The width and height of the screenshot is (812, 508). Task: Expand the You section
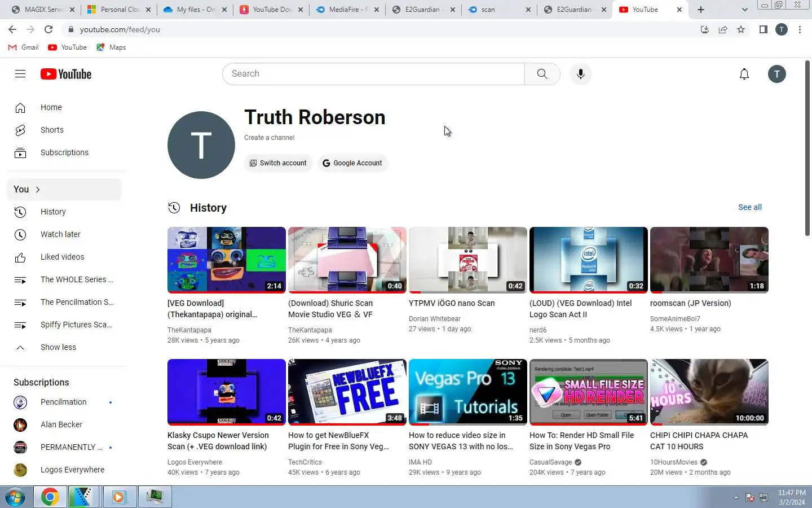point(64,189)
